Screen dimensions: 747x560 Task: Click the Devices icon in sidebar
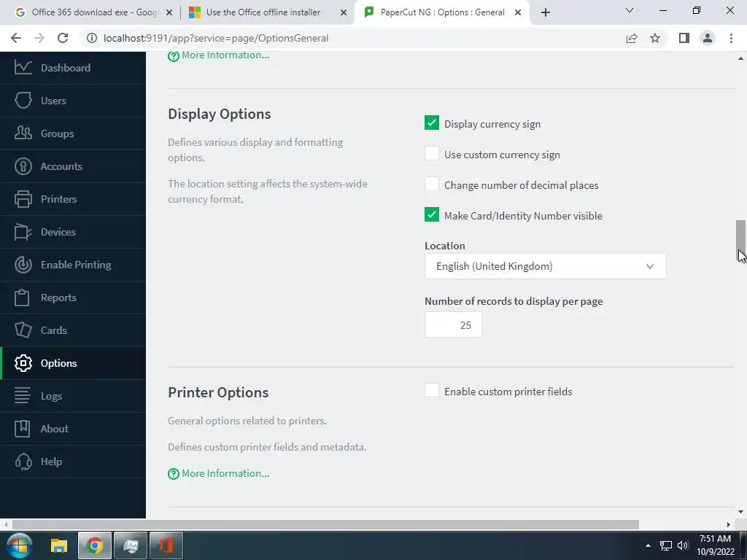click(x=23, y=232)
